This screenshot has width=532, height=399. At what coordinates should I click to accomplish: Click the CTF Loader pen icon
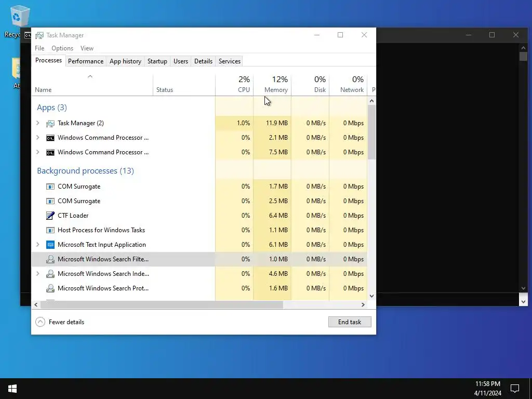[50, 216]
